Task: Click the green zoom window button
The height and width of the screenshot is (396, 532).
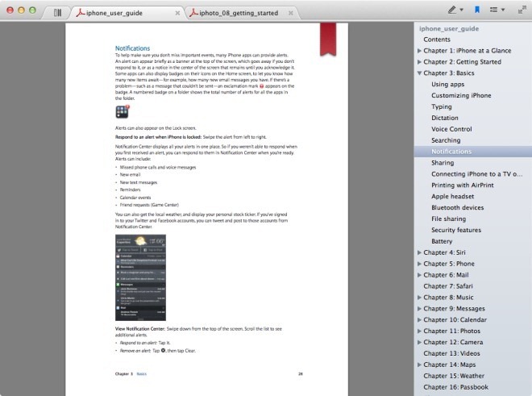Action: click(x=32, y=10)
